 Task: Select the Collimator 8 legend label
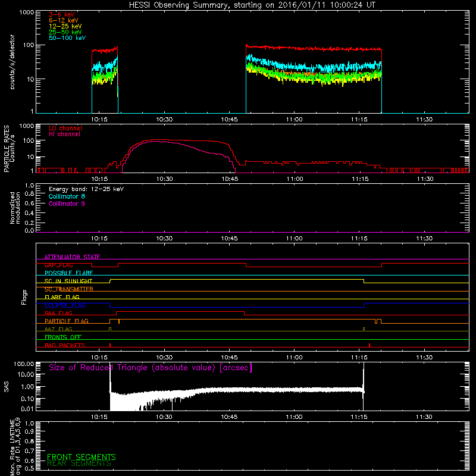point(67,196)
